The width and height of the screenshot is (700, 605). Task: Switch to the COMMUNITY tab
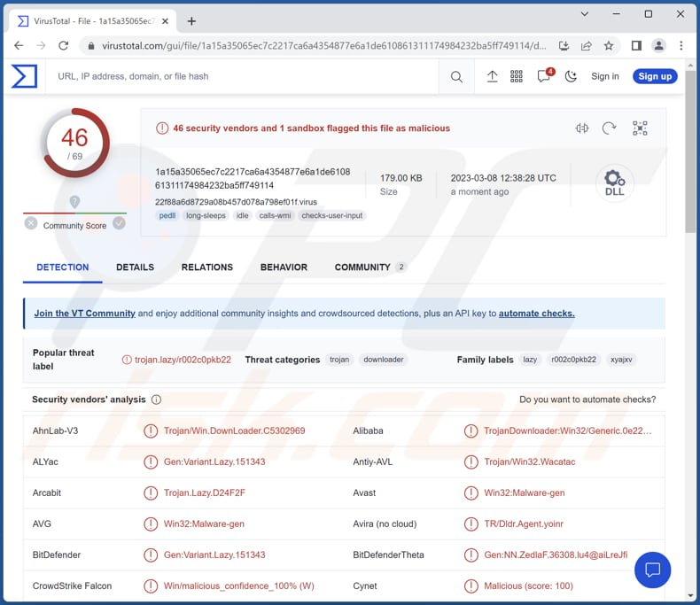pos(370,268)
